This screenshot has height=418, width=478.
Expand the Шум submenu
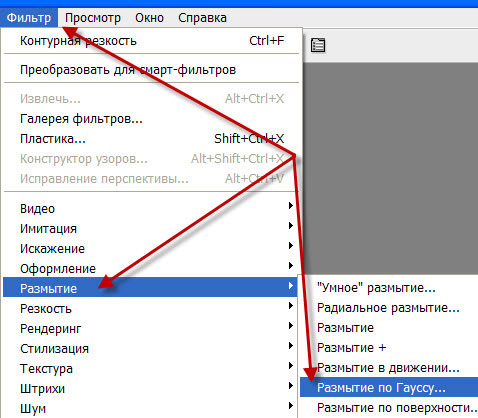coord(150,408)
